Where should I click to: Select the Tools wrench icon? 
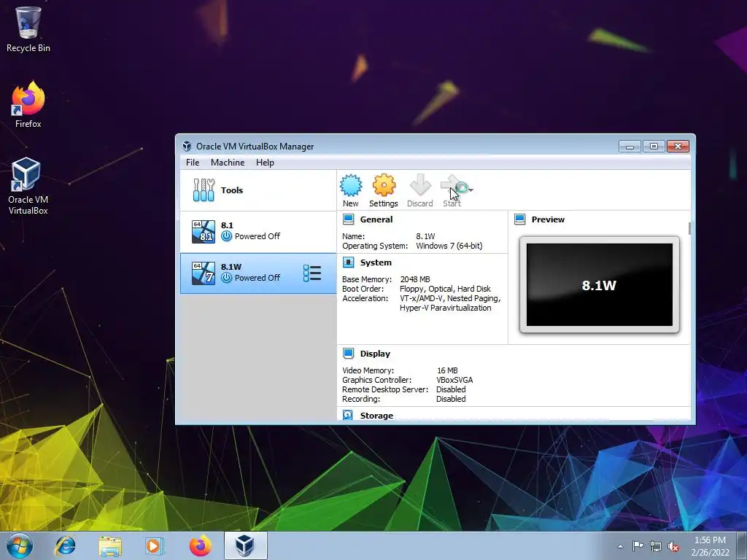(204, 190)
